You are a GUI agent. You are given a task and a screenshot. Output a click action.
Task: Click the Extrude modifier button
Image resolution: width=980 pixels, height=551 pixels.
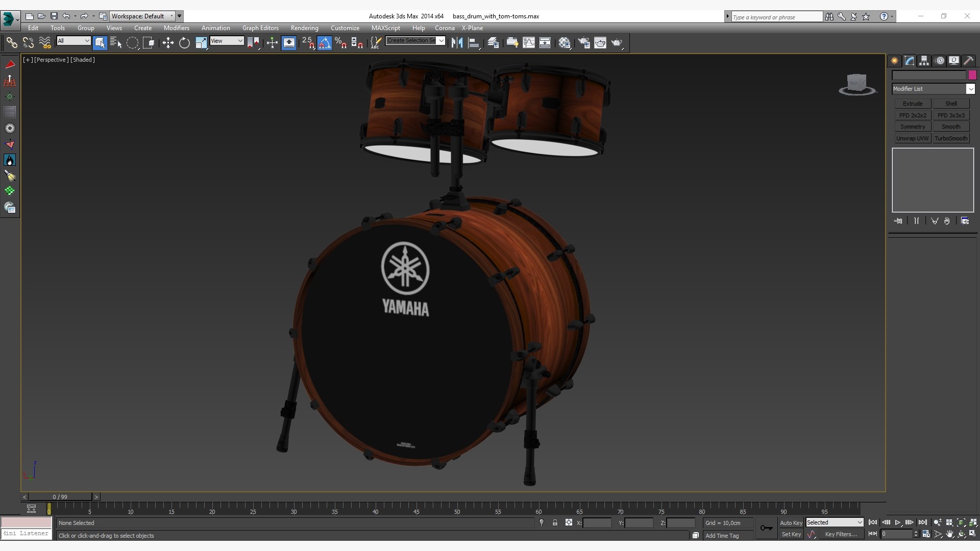(x=913, y=104)
